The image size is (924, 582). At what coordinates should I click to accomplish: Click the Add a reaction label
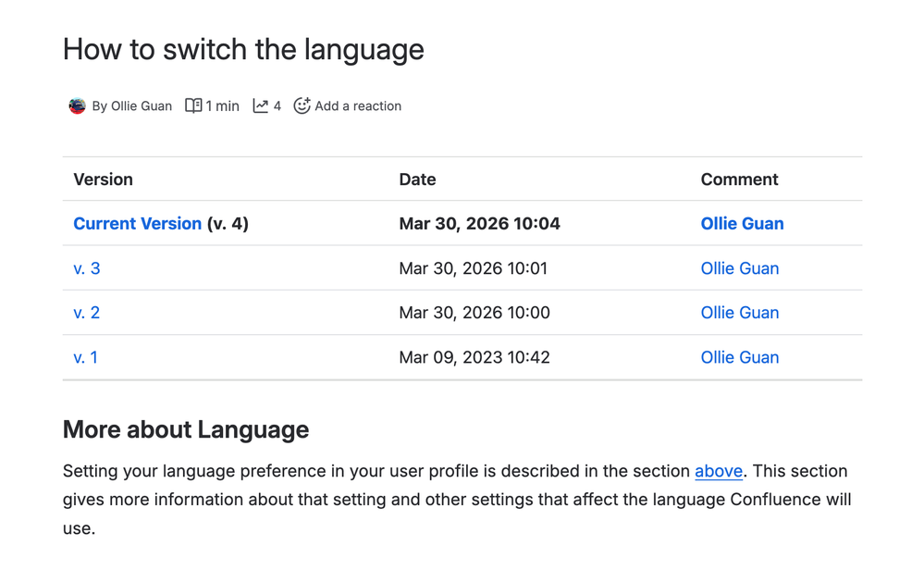point(358,106)
